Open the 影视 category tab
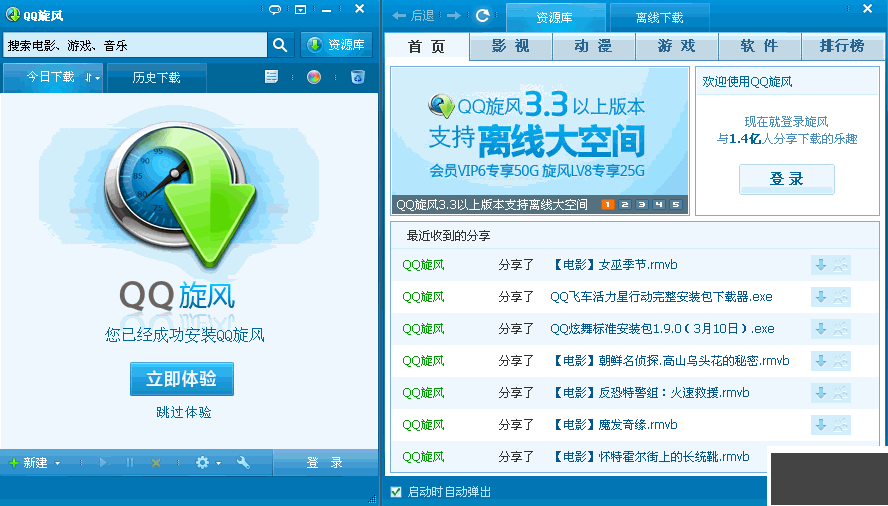 [x=511, y=46]
